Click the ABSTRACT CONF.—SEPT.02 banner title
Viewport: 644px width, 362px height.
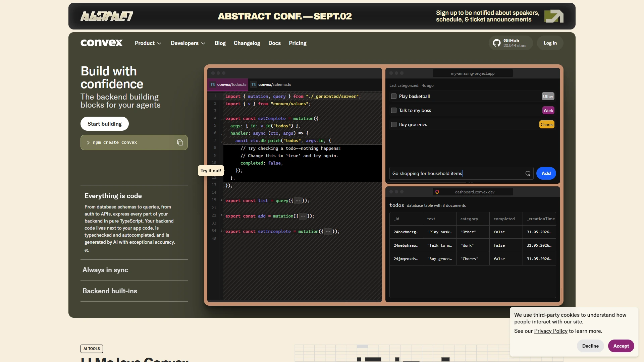coord(285,16)
